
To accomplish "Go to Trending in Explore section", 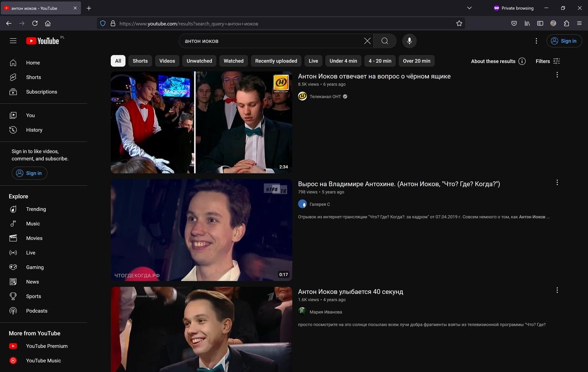I will coord(36,209).
